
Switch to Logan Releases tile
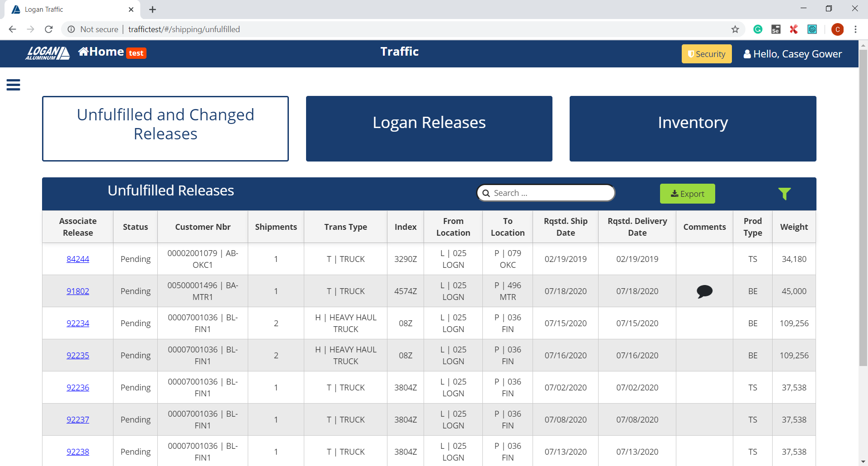(429, 128)
